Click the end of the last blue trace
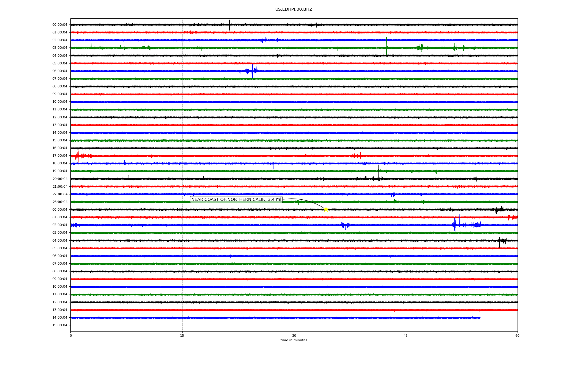 tap(480, 318)
